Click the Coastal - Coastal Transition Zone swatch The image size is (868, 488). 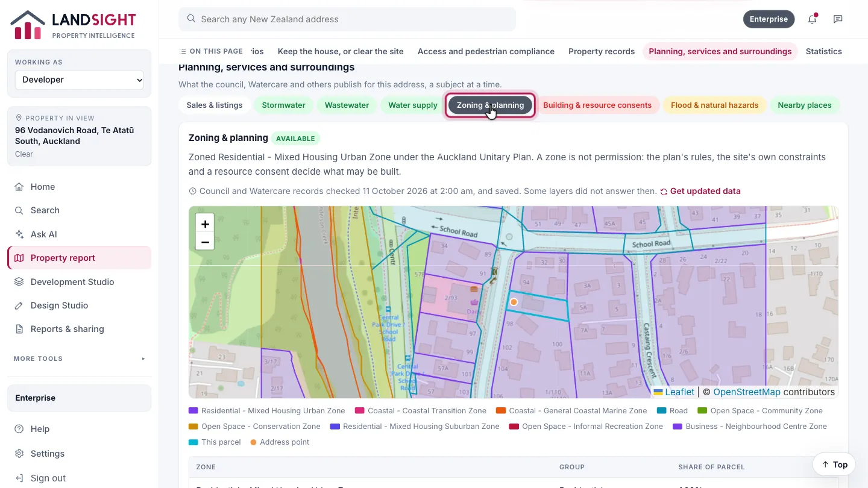(x=360, y=410)
